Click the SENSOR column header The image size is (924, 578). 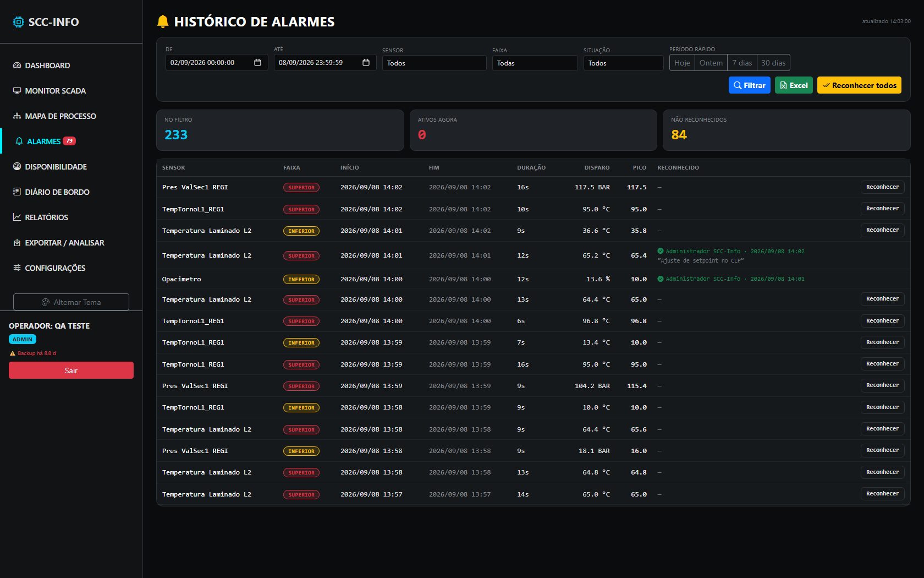173,167
